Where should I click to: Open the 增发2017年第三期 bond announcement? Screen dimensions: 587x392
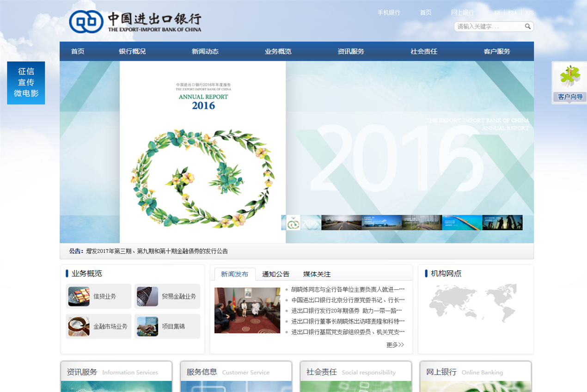[x=157, y=251]
